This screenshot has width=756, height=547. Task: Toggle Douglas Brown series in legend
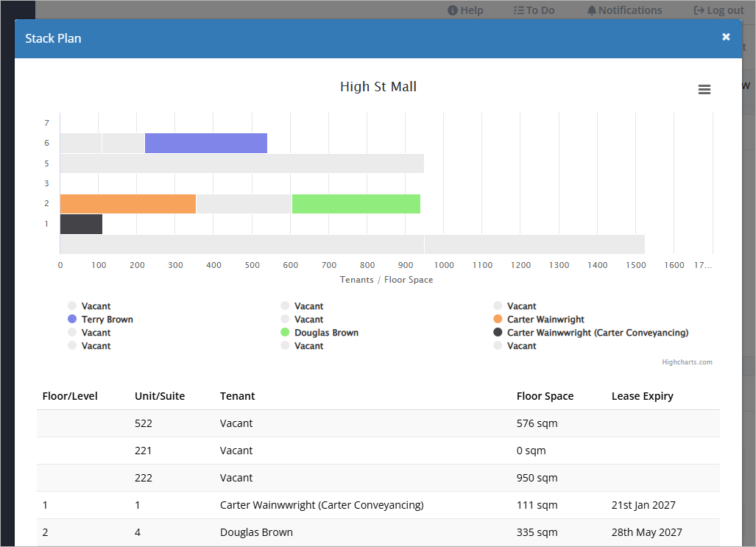pos(319,333)
